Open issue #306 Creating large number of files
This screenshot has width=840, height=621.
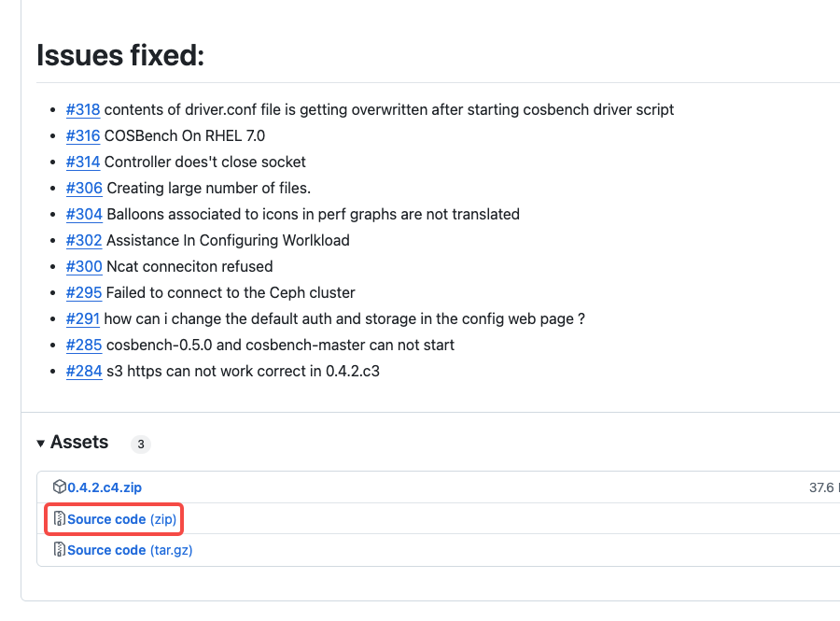[x=84, y=188]
